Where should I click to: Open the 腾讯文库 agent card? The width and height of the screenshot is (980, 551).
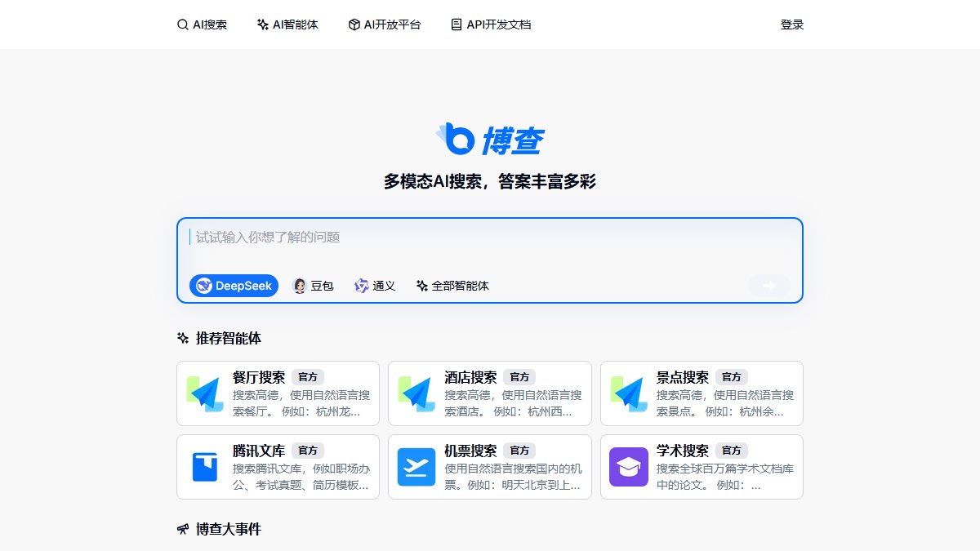tap(278, 467)
